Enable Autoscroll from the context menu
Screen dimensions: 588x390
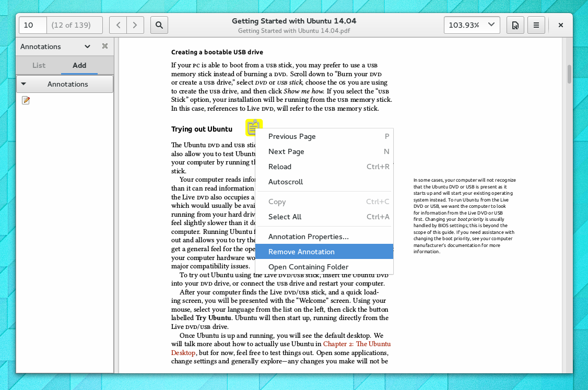pos(286,182)
